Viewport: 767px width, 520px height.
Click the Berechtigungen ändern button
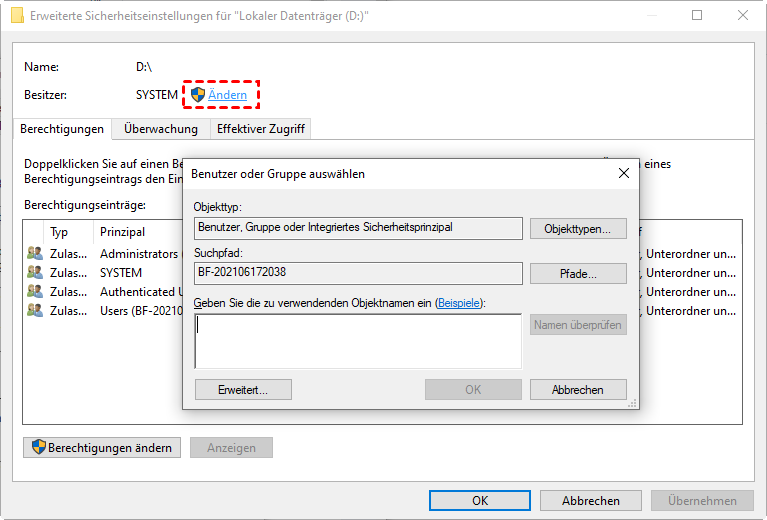coord(102,448)
